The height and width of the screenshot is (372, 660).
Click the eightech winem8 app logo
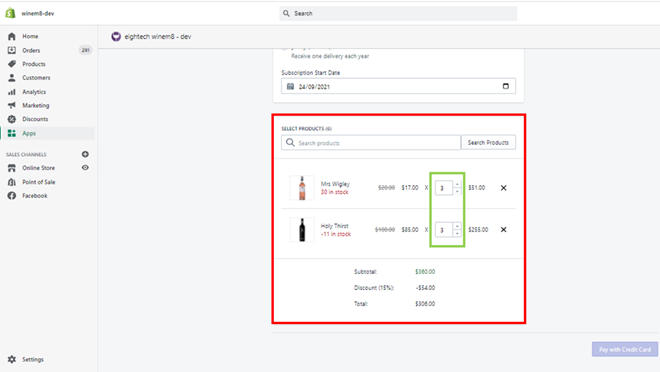[116, 37]
